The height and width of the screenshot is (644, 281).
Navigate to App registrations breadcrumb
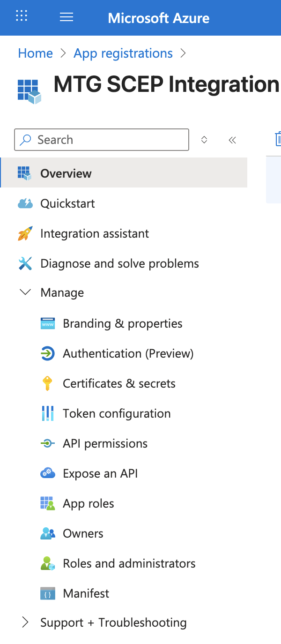click(123, 53)
